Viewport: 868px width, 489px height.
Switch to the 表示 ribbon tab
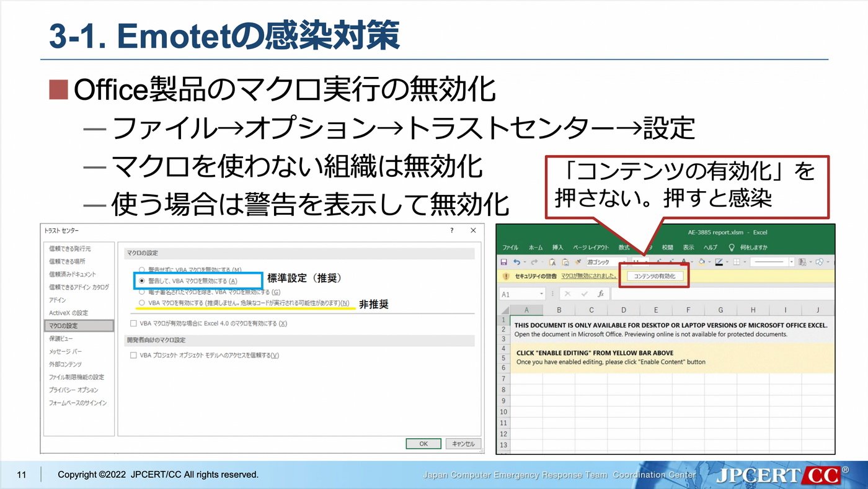[x=688, y=247]
